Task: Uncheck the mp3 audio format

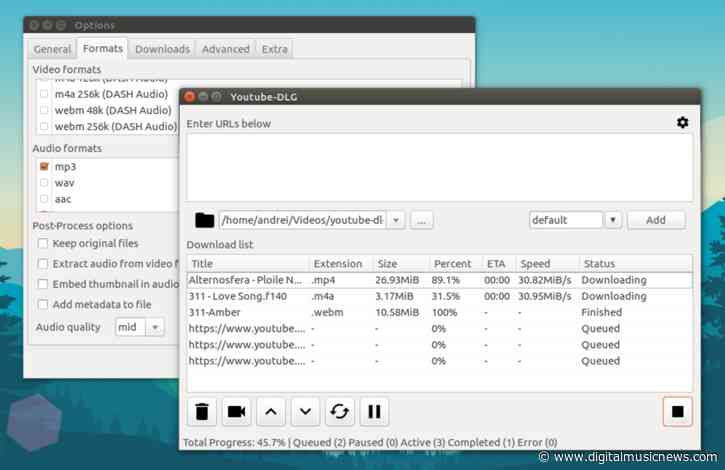Action: (44, 166)
